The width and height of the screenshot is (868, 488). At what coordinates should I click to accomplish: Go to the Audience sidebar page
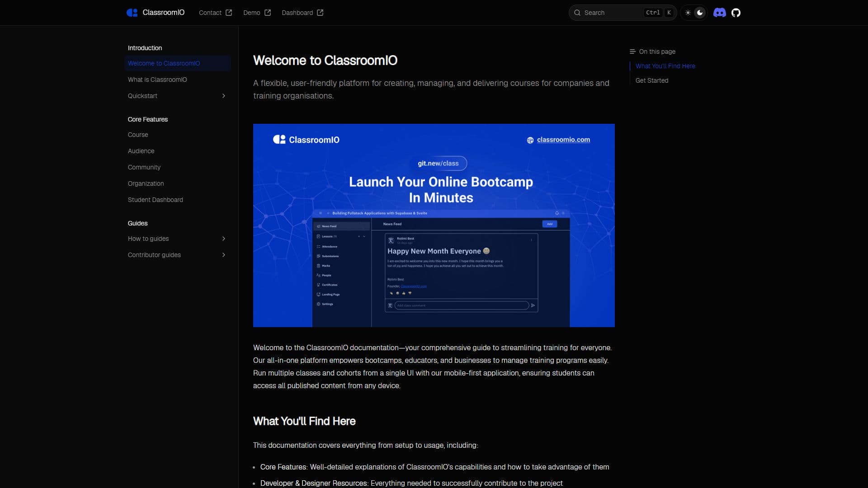177,151
